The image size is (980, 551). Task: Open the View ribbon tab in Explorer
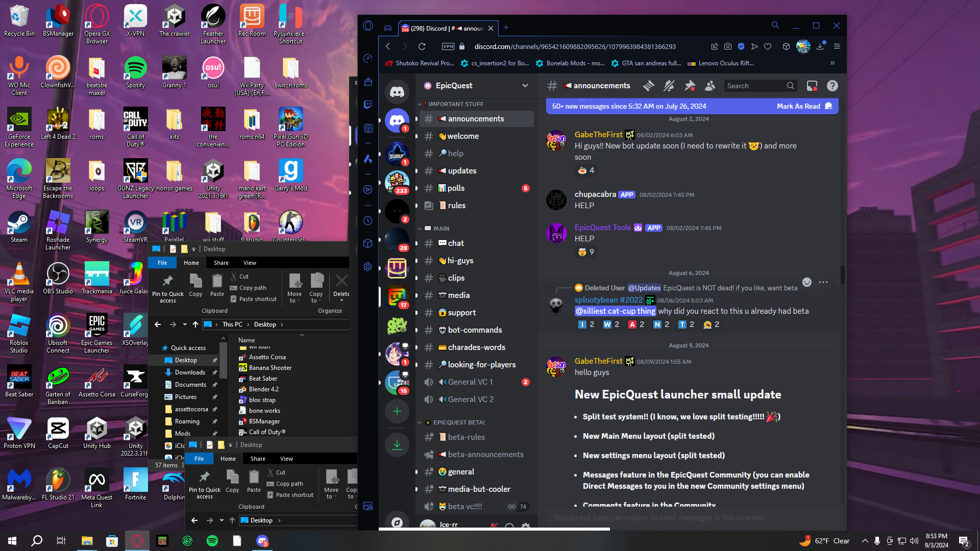(x=250, y=263)
